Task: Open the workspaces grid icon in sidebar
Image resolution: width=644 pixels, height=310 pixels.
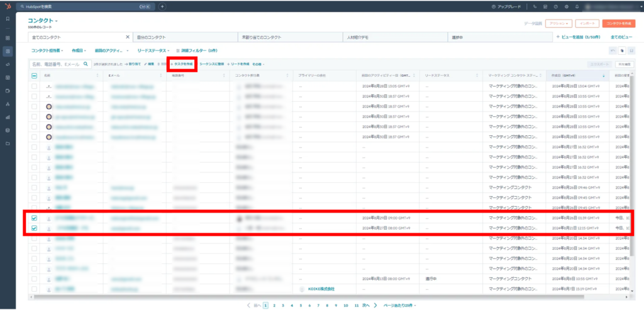Action: 8,38
